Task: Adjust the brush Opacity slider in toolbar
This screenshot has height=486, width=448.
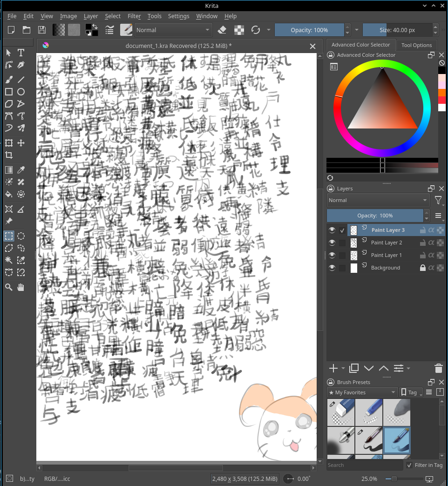Action: [309, 30]
